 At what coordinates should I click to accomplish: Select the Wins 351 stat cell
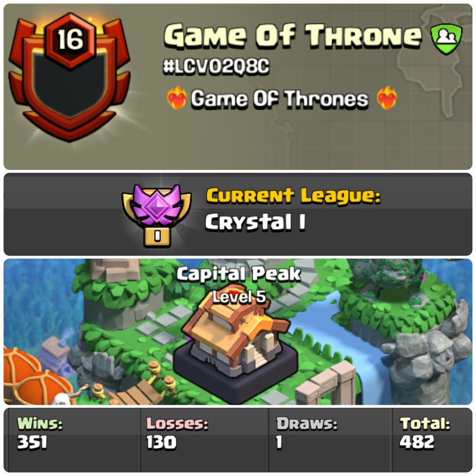point(72,440)
